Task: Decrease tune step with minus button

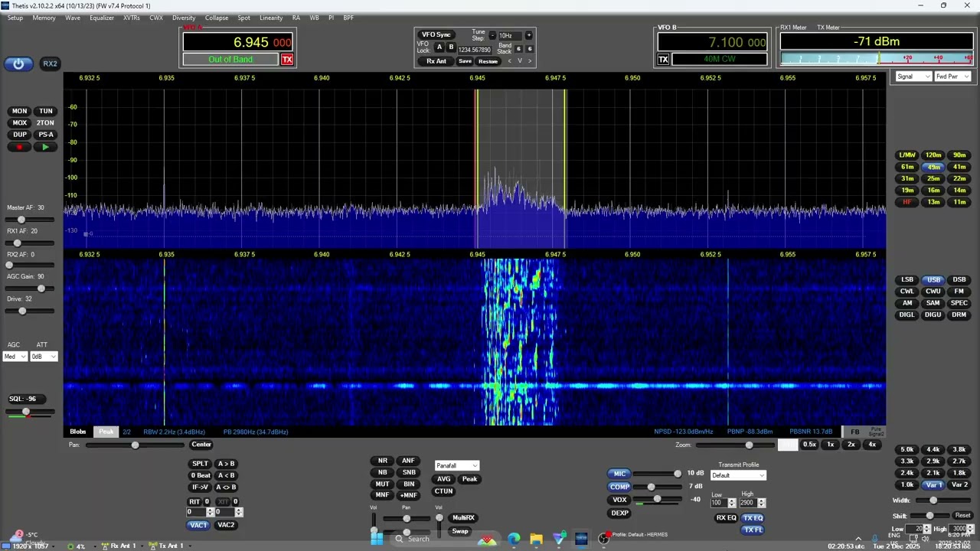Action: pyautogui.click(x=492, y=35)
